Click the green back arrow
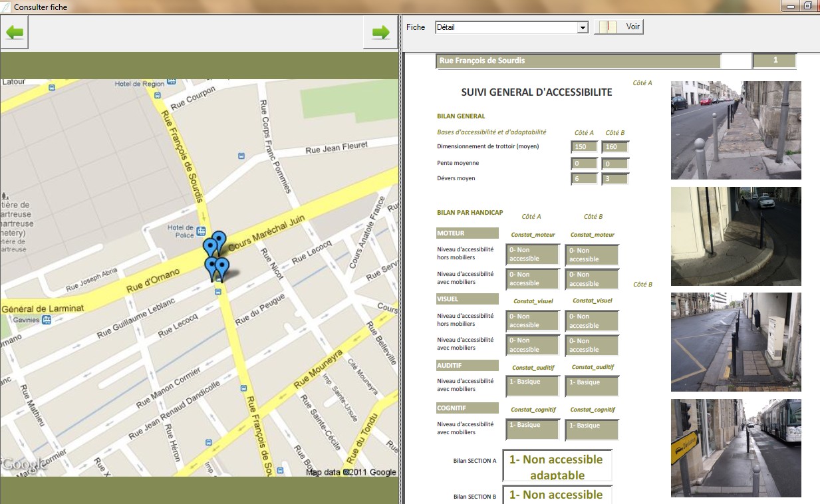The width and height of the screenshot is (820, 504). coord(15,33)
